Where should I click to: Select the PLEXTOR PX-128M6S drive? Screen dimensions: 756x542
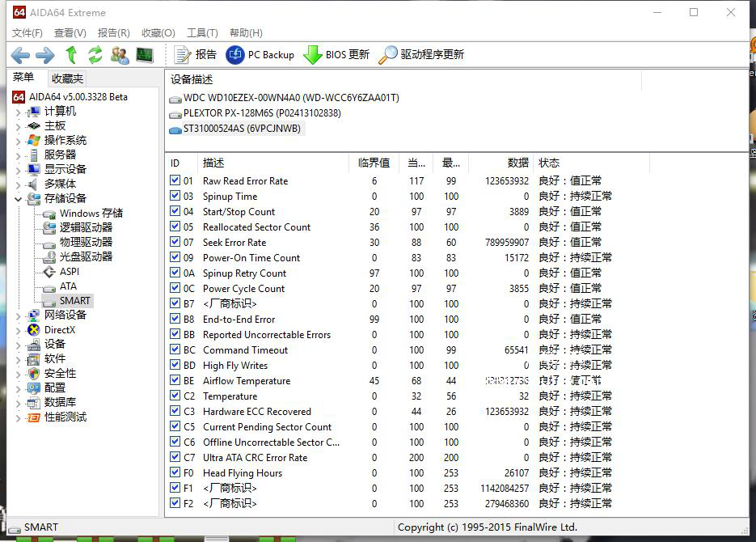coord(255,113)
